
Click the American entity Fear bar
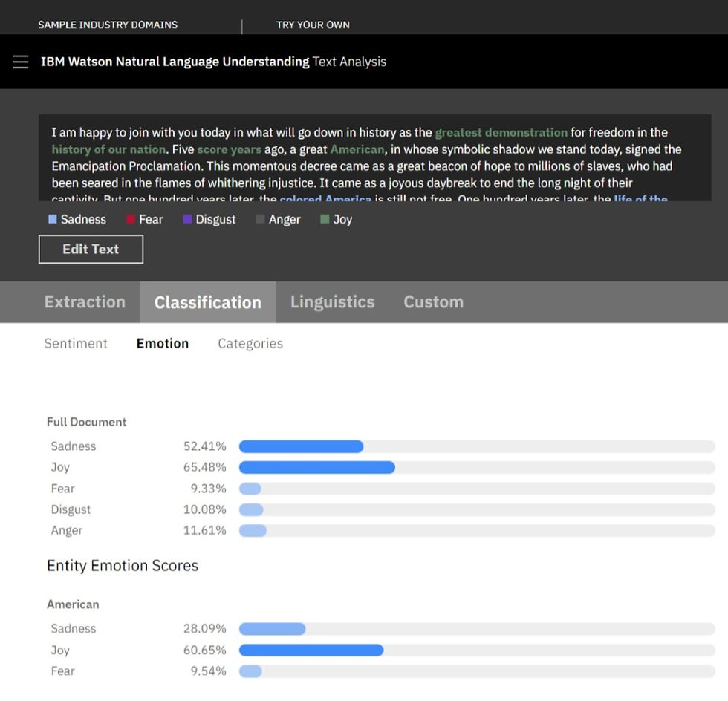point(477,671)
